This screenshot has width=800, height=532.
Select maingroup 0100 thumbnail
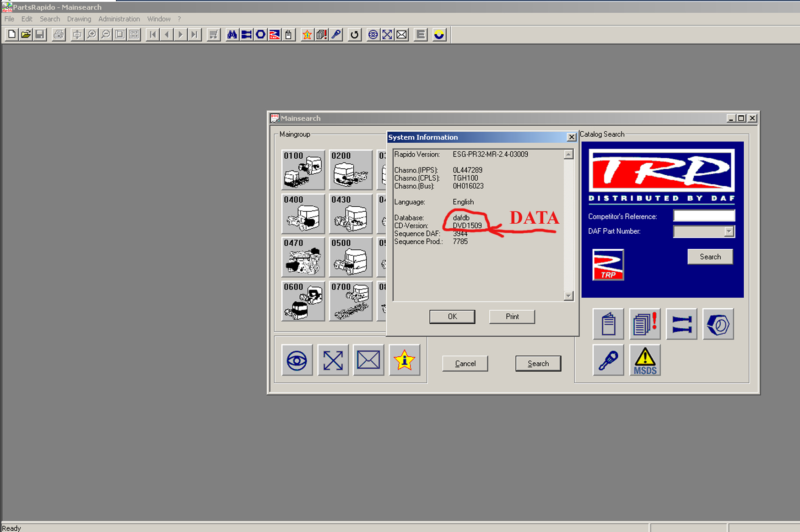[303, 170]
